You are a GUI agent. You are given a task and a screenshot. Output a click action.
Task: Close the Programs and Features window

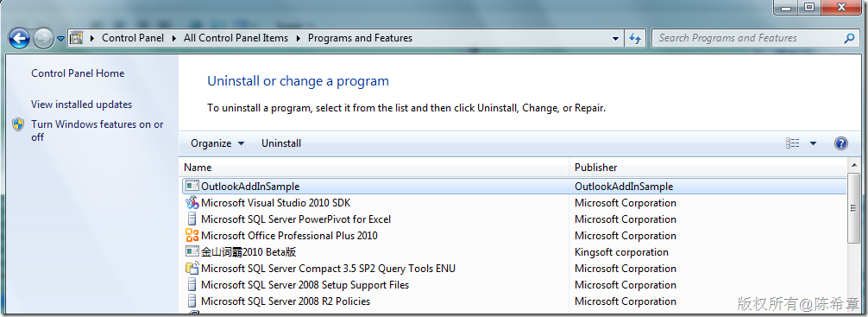click(x=840, y=7)
